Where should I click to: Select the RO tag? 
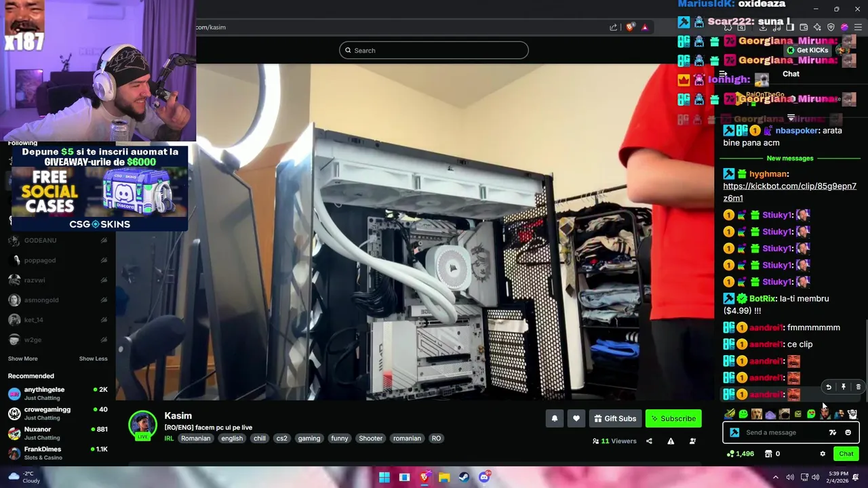(x=436, y=439)
